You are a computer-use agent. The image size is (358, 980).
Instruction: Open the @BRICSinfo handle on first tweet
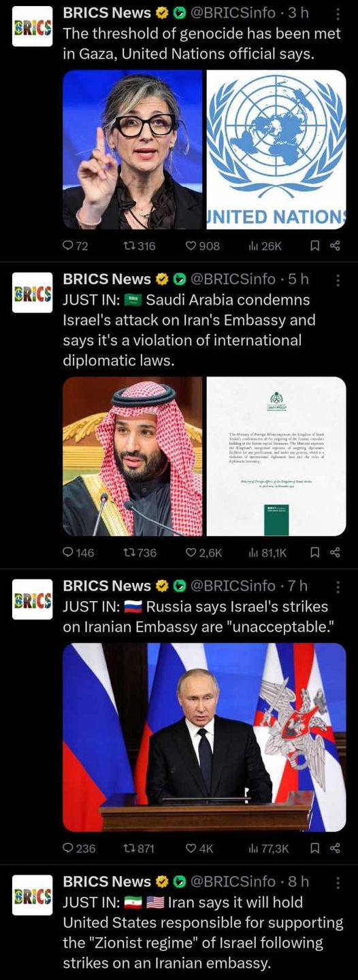233,13
